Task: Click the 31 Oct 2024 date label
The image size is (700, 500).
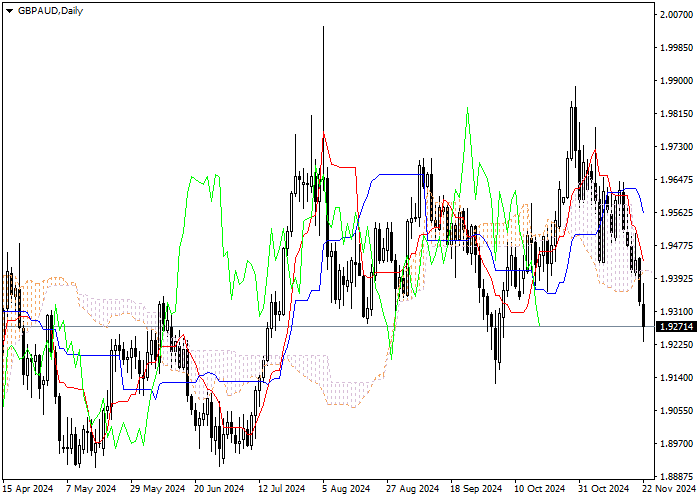Action: coord(604,489)
